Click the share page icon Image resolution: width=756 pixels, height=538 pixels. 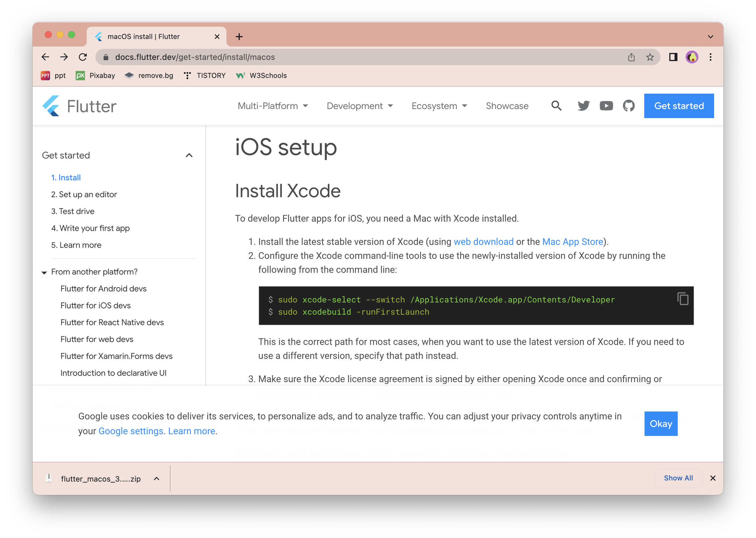[631, 57]
